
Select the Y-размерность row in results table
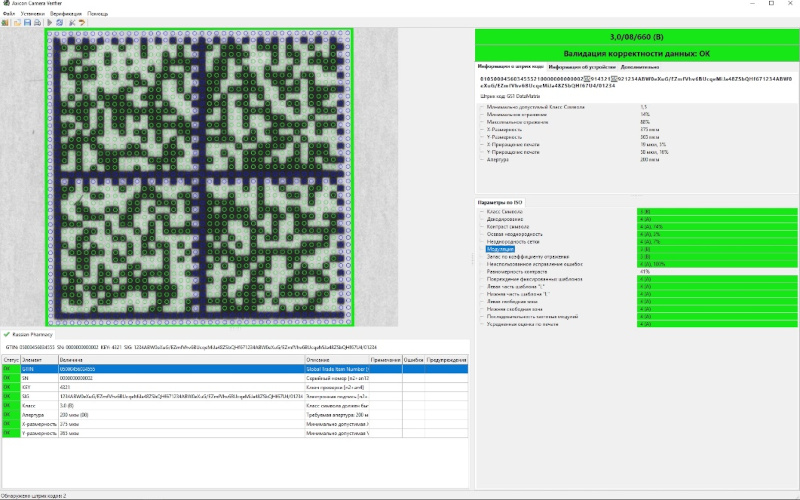[235, 433]
